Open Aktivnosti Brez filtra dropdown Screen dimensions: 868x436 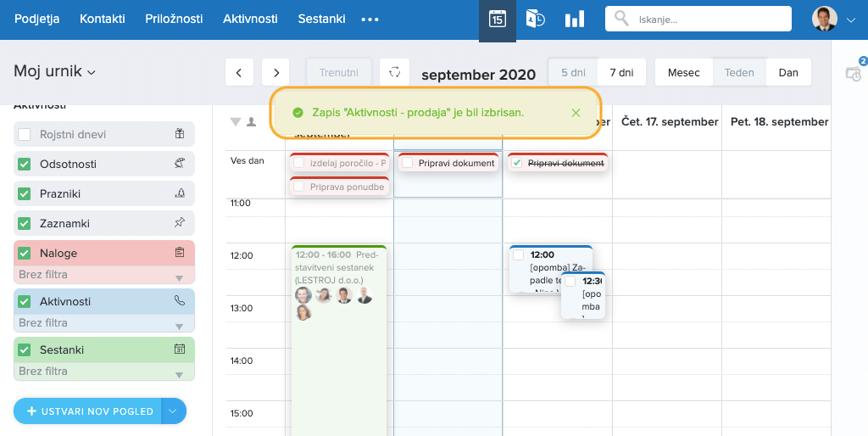click(x=104, y=323)
